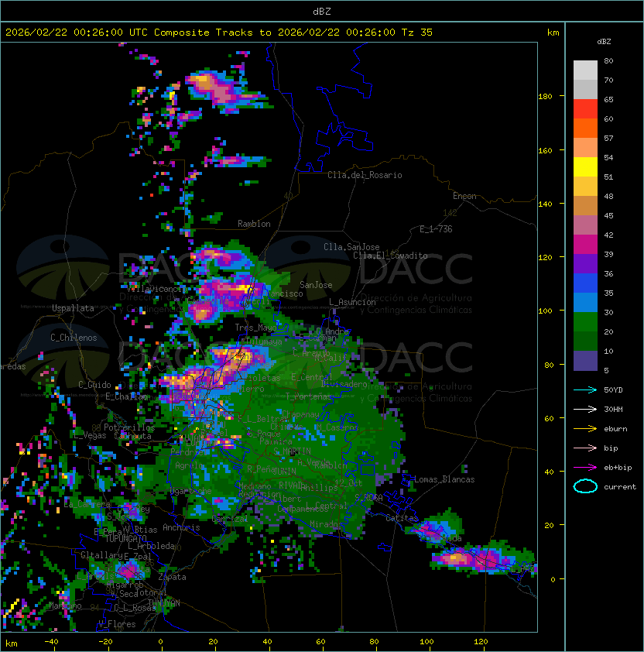Viewport: 644px width, 652px height.
Task: Click the 20 dBZ green color swatch
Action: tap(585, 341)
